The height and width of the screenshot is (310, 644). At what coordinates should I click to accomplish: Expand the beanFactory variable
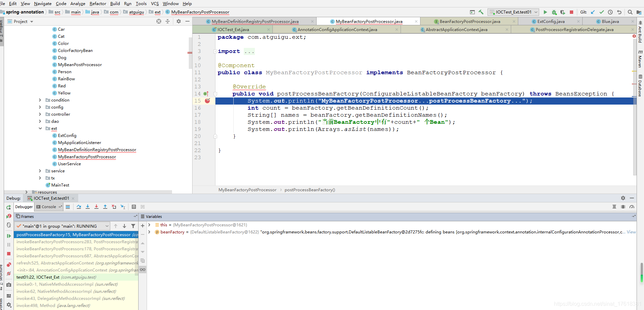pyautogui.click(x=149, y=232)
